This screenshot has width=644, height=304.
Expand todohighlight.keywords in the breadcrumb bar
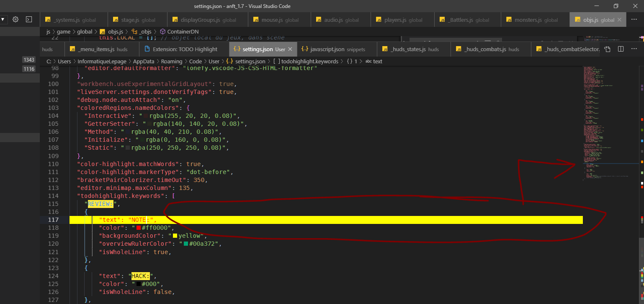[308, 61]
